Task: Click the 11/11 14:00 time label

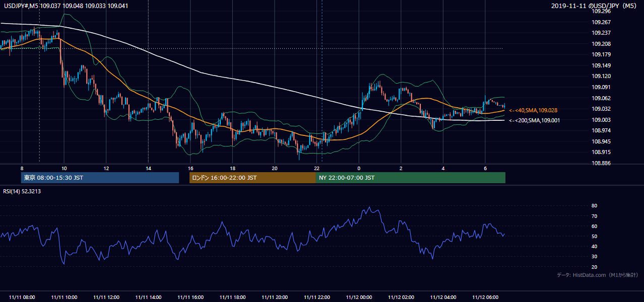Action: (x=148, y=297)
